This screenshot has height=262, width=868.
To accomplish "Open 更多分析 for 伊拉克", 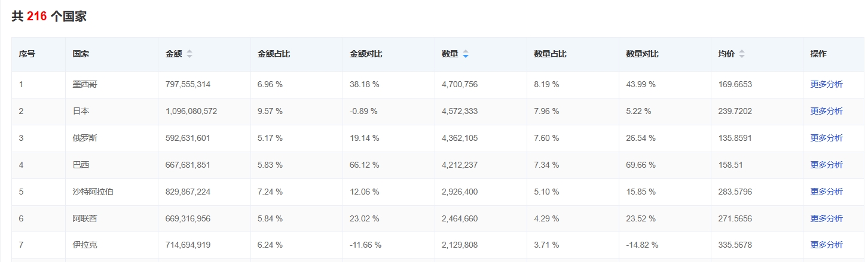I will (826, 245).
